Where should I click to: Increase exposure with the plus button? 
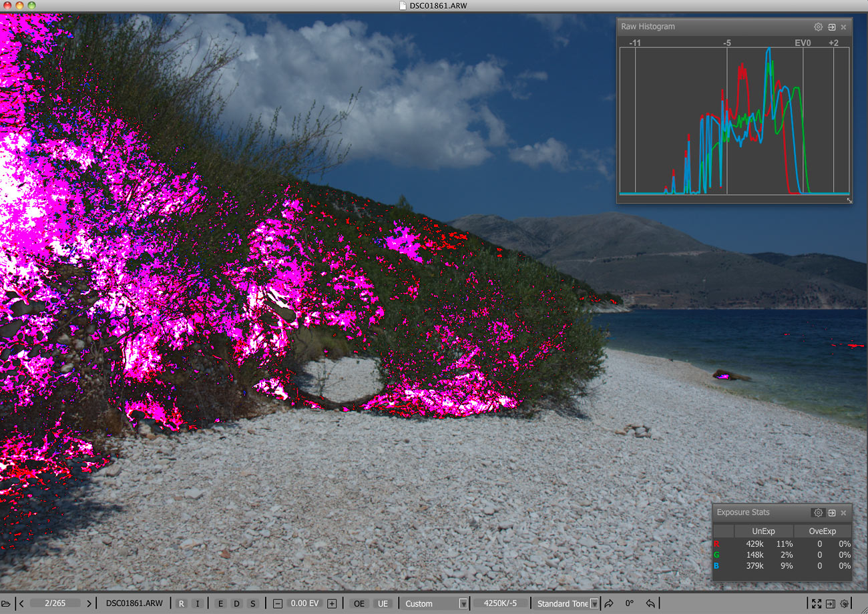click(332, 603)
